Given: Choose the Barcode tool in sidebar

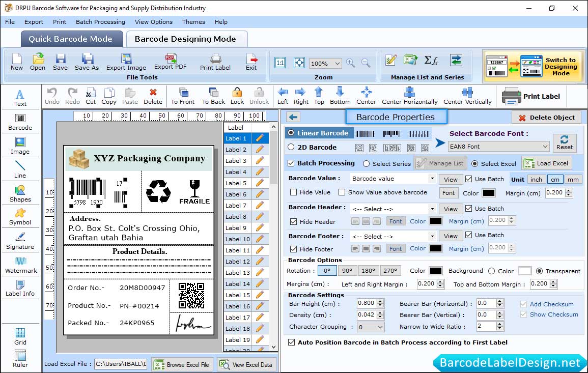Looking at the screenshot, I should (x=20, y=122).
